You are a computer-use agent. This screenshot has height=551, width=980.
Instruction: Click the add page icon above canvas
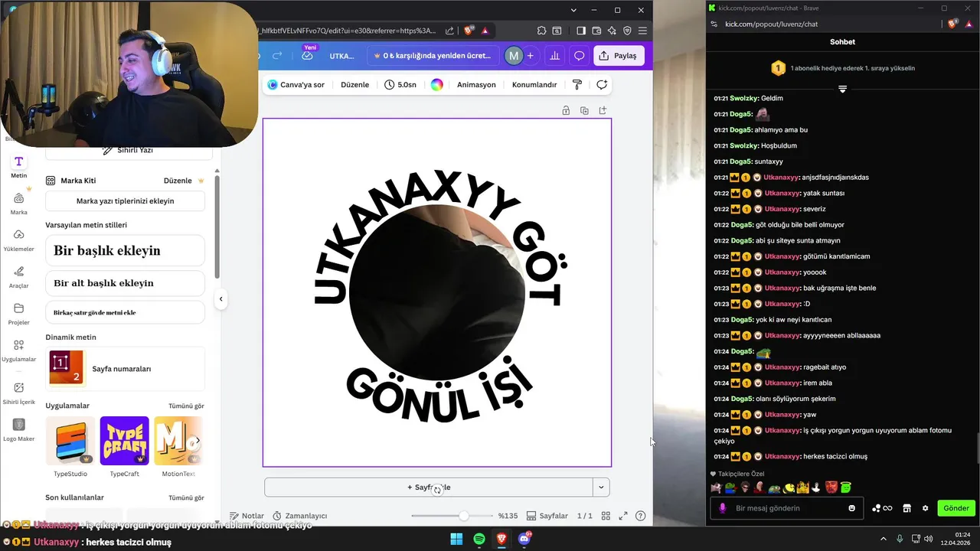[x=603, y=111]
